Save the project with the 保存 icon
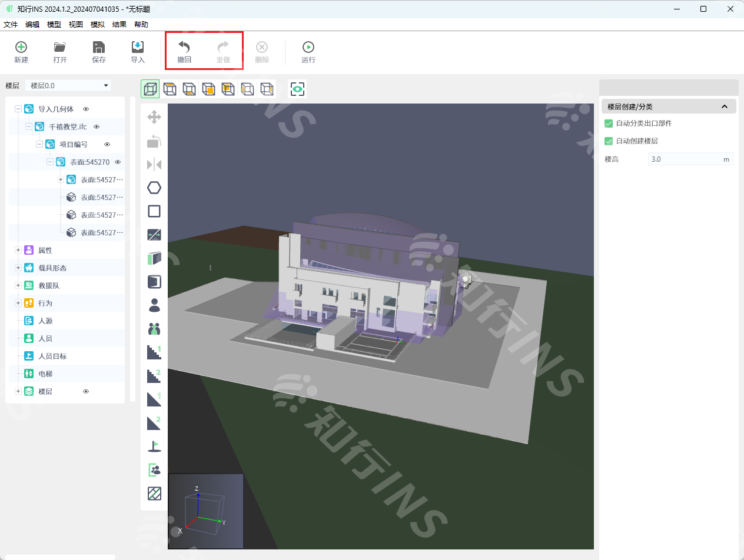Viewport: 744px width, 560px height. pos(99,48)
